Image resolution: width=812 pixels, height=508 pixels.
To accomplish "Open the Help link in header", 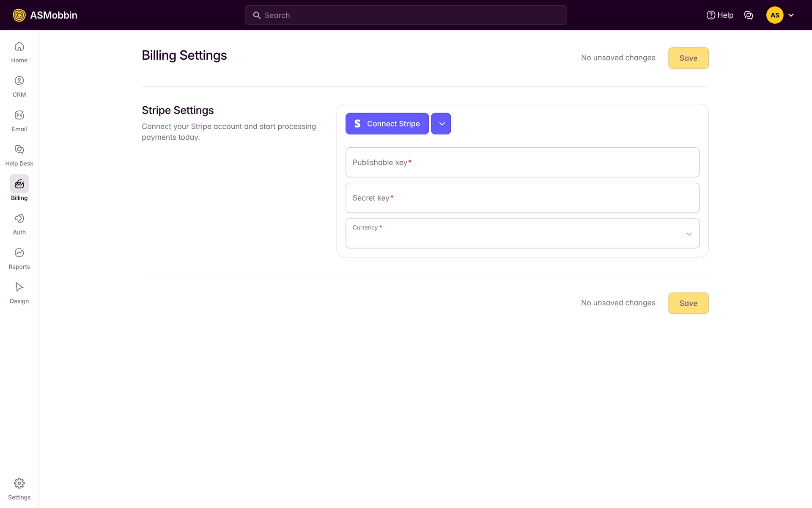I will pyautogui.click(x=720, y=15).
